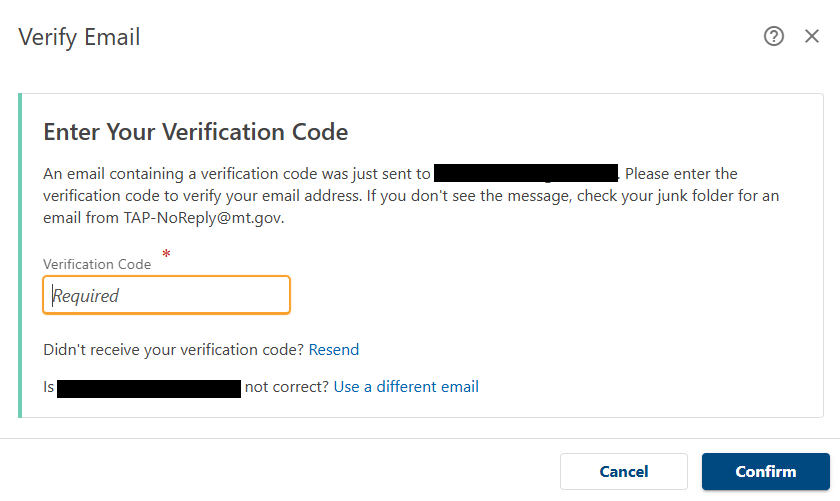The image size is (840, 501).
Task: Click the 'not correct?' question text
Action: coord(287,387)
